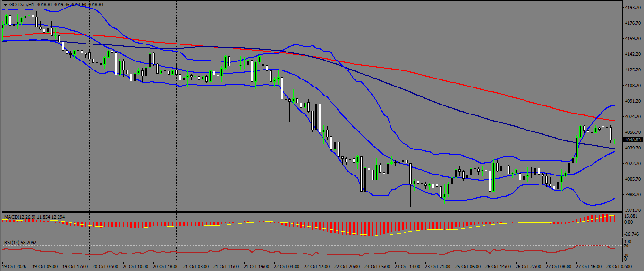Click price level 4074.20 on the scale
This screenshot has height=271, width=644.
click(x=632, y=117)
